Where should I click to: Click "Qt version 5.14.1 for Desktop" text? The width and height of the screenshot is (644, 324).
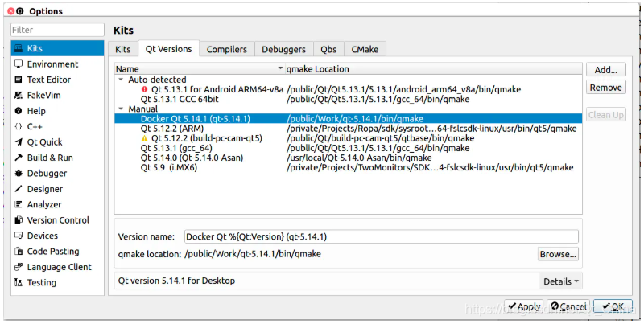(x=176, y=281)
